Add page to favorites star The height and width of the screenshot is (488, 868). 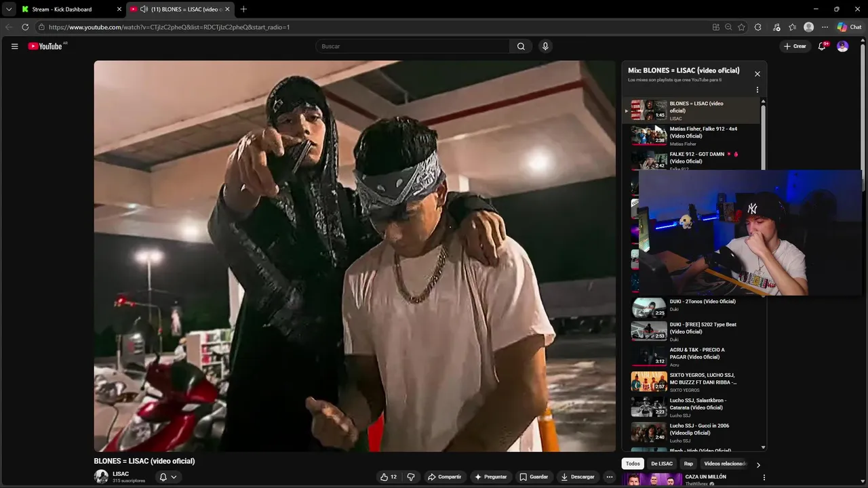[741, 27]
